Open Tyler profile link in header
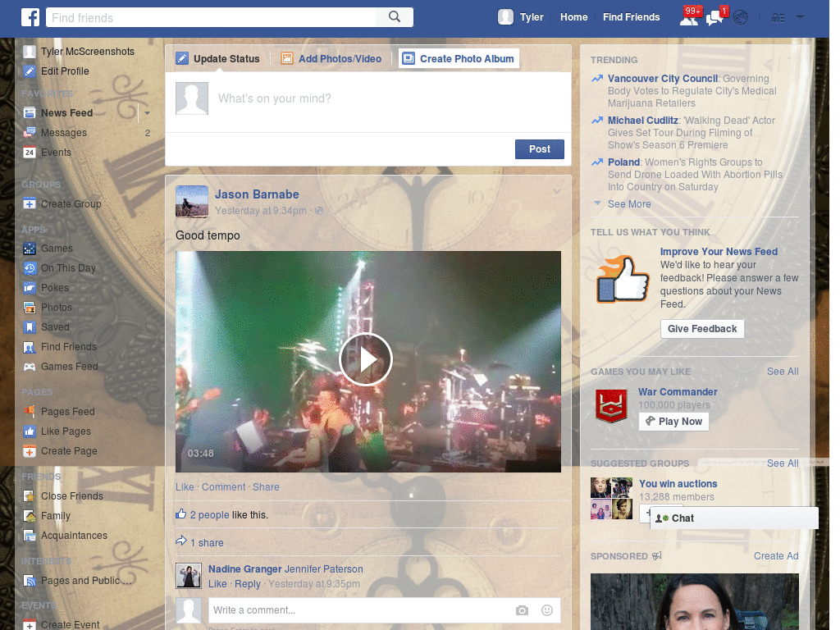840x630 pixels. [x=532, y=17]
